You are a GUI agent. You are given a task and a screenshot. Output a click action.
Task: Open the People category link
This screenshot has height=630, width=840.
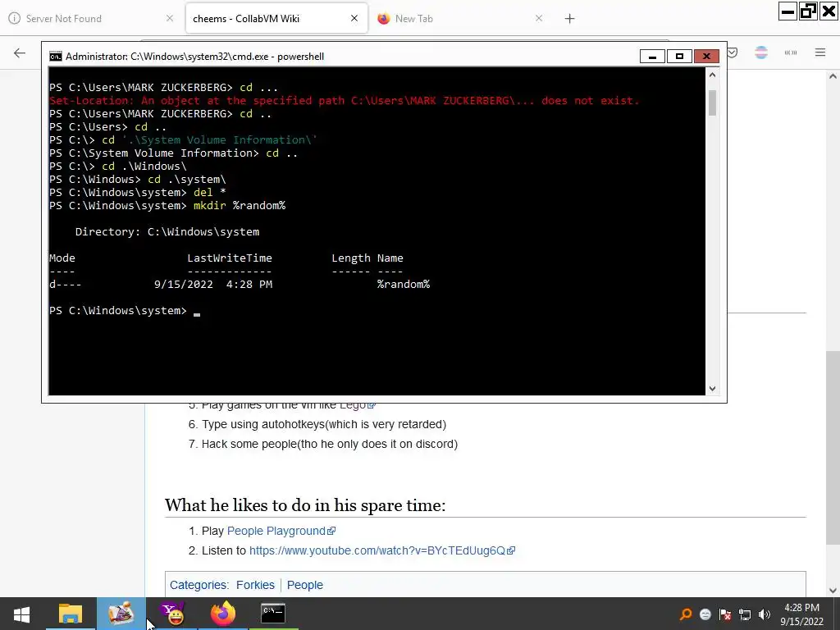(x=305, y=585)
